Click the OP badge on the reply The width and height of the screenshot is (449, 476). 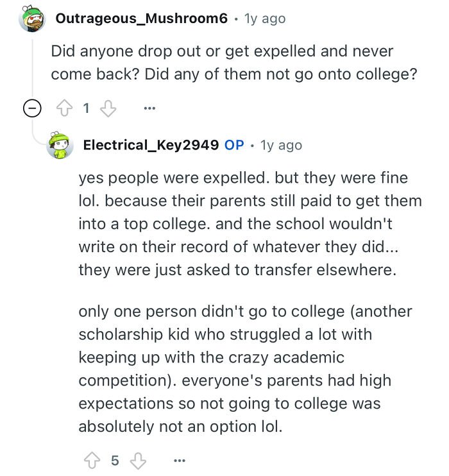234,145
